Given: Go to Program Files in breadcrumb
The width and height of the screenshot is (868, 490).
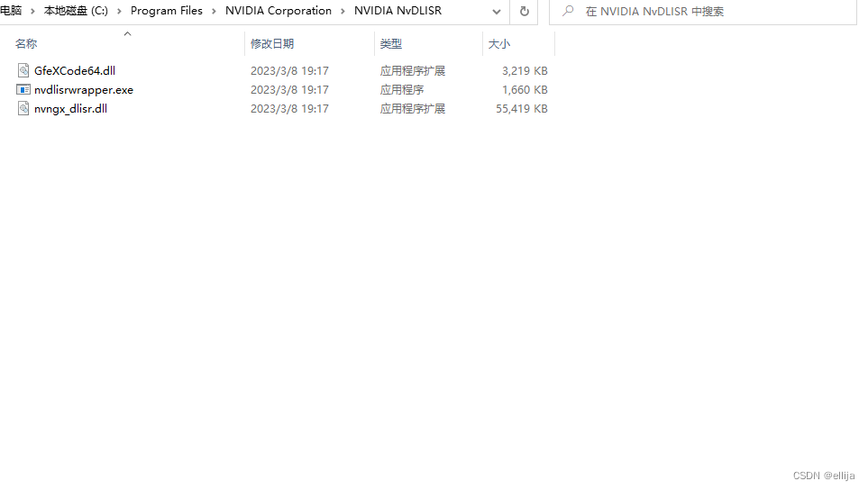Looking at the screenshot, I should [x=167, y=11].
